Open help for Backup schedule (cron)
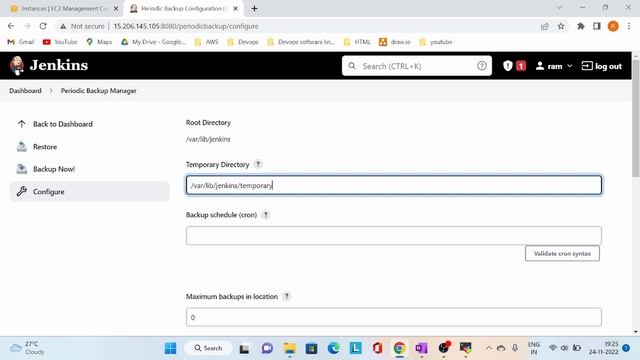 coord(266,215)
